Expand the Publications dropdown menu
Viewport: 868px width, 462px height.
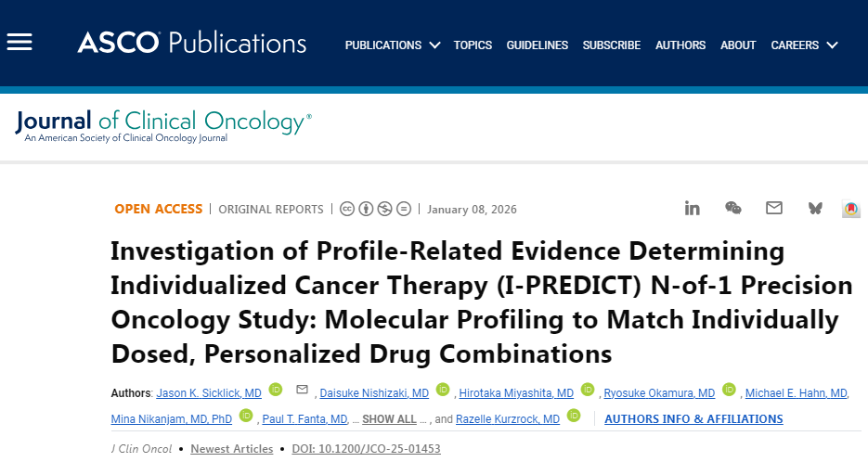[393, 45]
